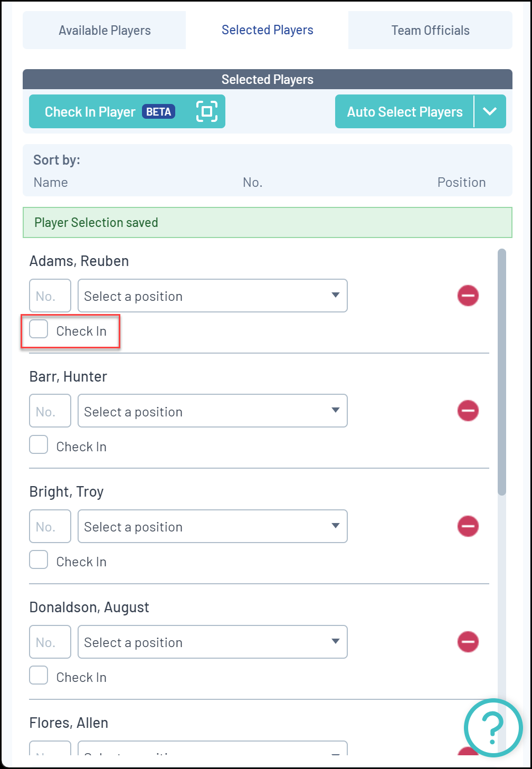The image size is (532, 769).
Task: Click the player list vertical scrollbar
Action: pyautogui.click(x=501, y=372)
